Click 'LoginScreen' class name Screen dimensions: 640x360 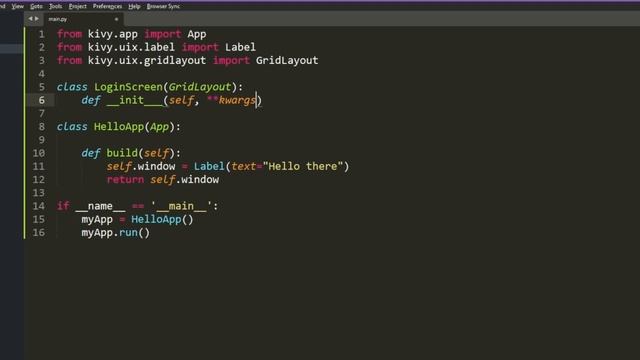[x=128, y=87]
